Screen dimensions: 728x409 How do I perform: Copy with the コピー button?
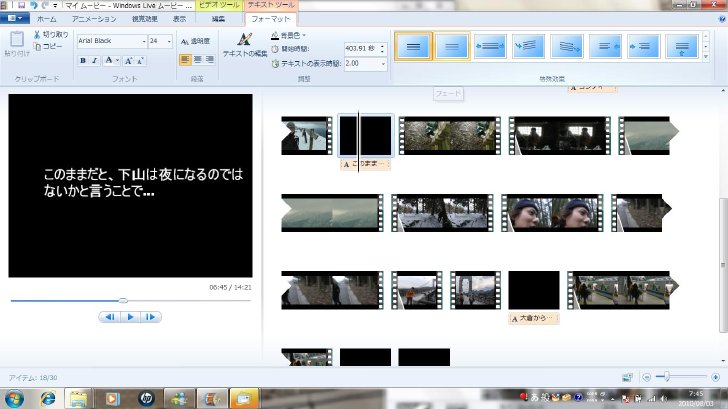tap(48, 46)
